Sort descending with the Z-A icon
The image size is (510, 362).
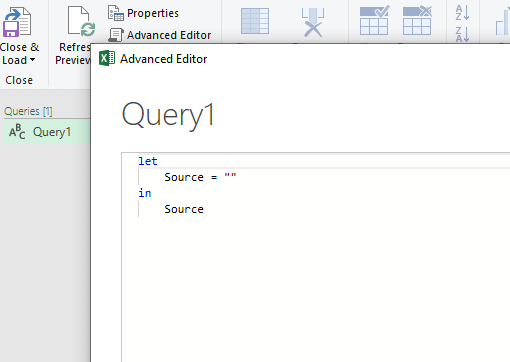(462, 34)
